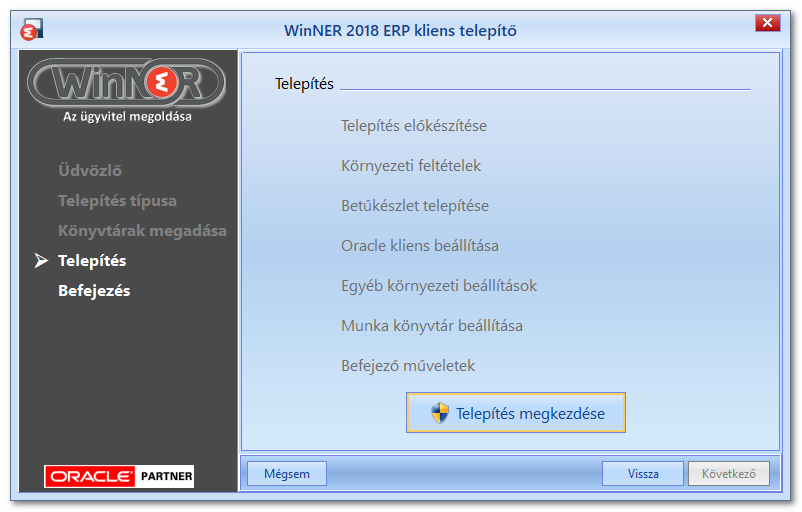
Task: Click the WinNER logo in the sidebar
Action: (126, 82)
